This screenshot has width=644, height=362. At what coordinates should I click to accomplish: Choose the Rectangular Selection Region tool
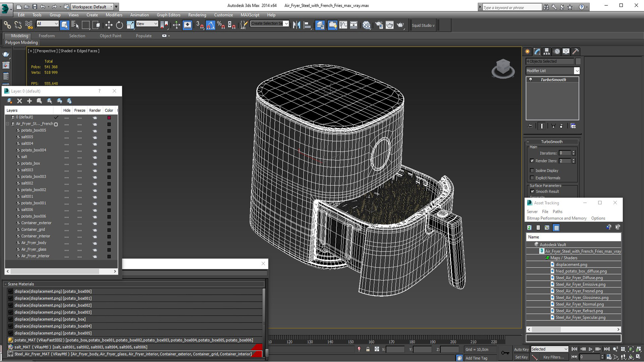coord(86,25)
